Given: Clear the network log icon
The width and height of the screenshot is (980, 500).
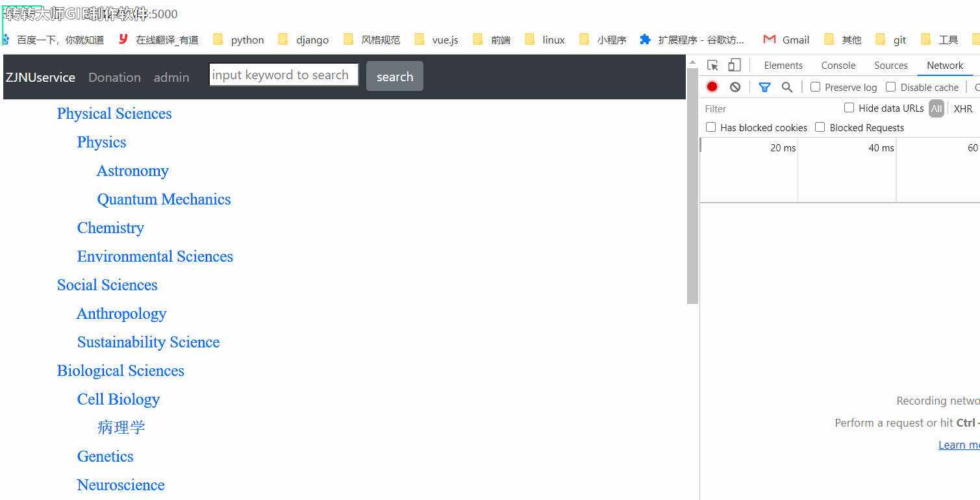Looking at the screenshot, I should (735, 87).
